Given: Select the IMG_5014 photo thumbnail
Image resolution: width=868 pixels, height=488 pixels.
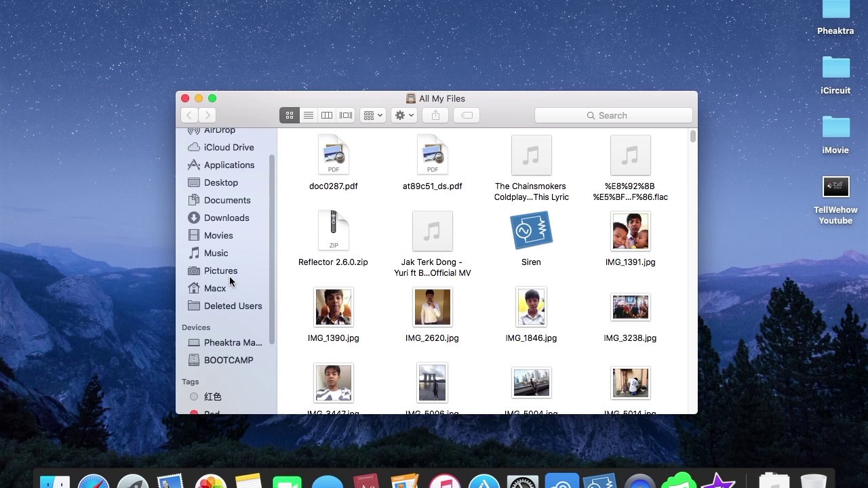Looking at the screenshot, I should [630, 383].
